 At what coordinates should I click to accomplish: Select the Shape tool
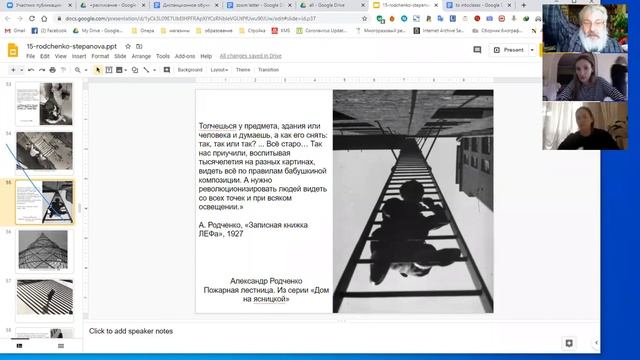pyautogui.click(x=135, y=70)
